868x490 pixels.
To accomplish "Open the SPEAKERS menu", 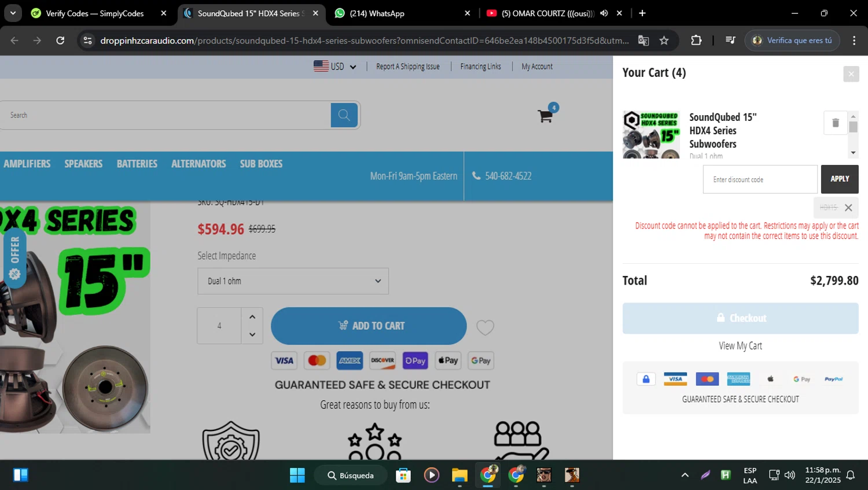I will point(83,164).
